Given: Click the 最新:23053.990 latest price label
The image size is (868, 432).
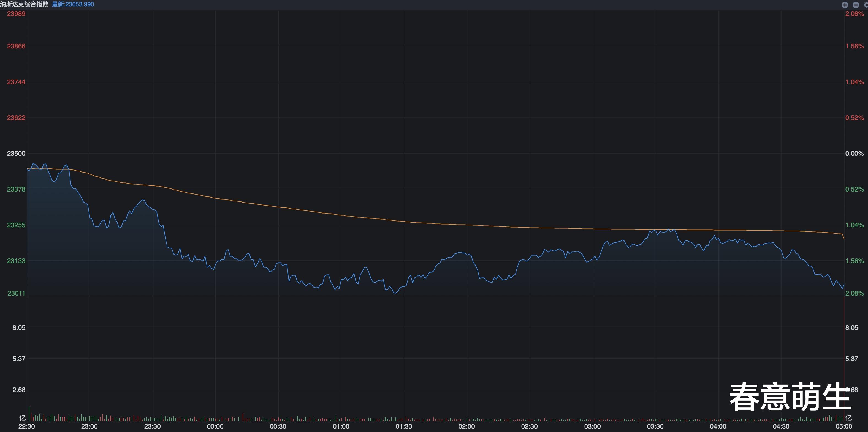Looking at the screenshot, I should (73, 4).
